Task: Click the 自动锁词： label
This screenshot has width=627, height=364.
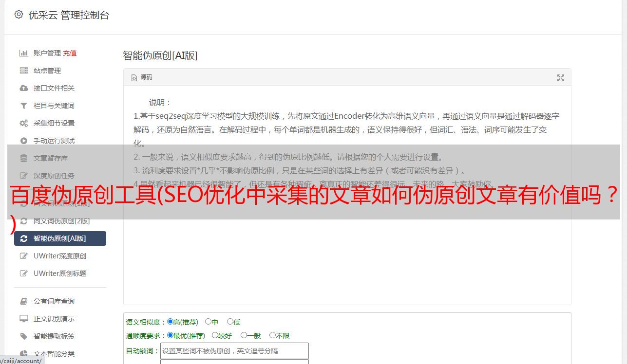Action: [143, 351]
